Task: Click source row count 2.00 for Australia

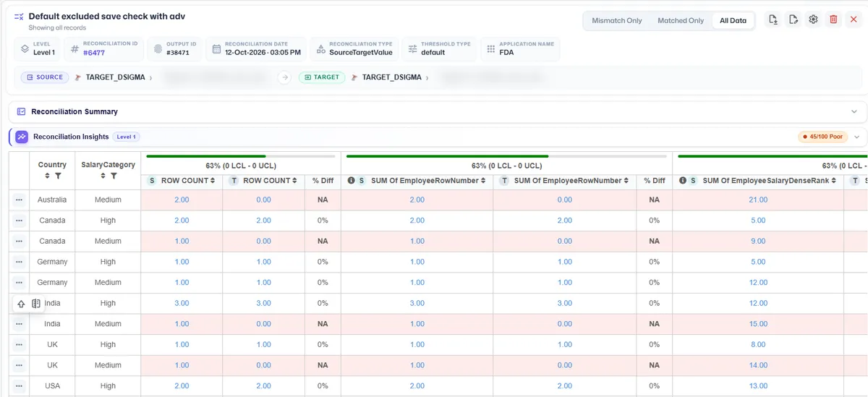Action: pyautogui.click(x=182, y=200)
